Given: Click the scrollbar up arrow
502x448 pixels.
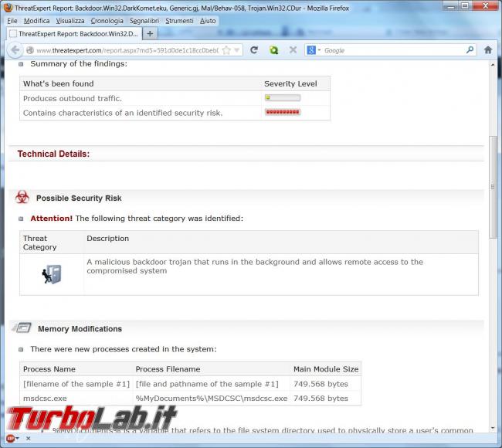Looking at the screenshot, I should click(493, 65).
